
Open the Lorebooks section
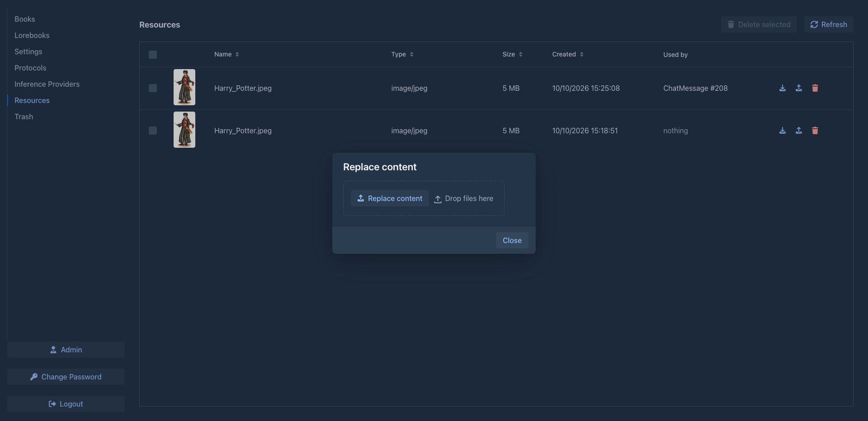tap(32, 35)
